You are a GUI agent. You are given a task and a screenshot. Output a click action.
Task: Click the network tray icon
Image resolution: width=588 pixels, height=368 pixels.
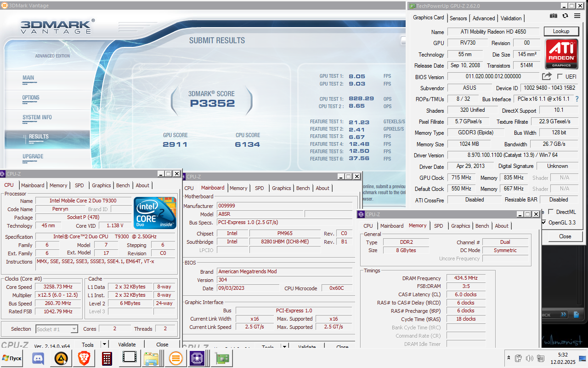pyautogui.click(x=541, y=358)
